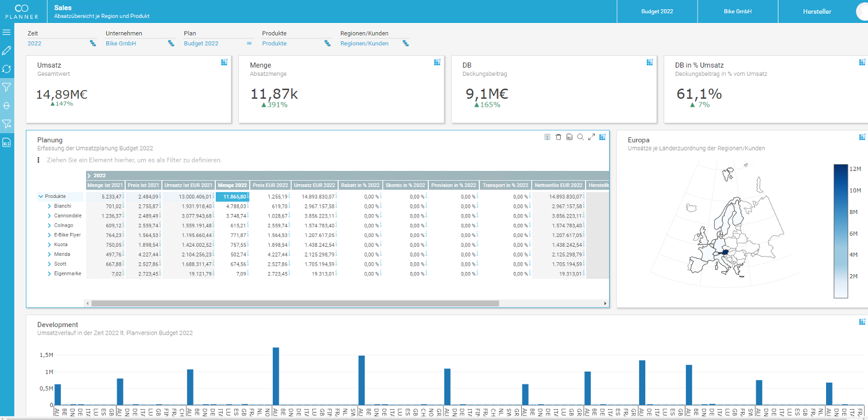Select the Bike GmbH tab at top

(x=737, y=10)
